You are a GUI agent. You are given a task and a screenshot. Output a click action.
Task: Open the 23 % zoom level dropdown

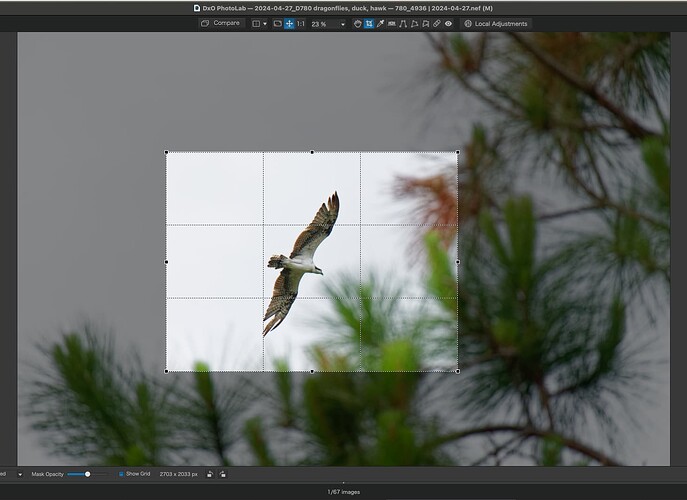click(328, 23)
